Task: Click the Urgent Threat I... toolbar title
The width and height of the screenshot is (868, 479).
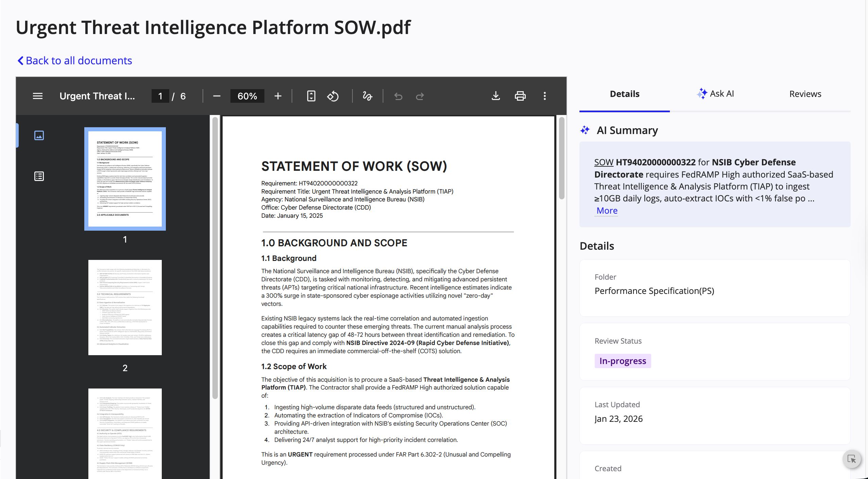Action: pyautogui.click(x=97, y=96)
